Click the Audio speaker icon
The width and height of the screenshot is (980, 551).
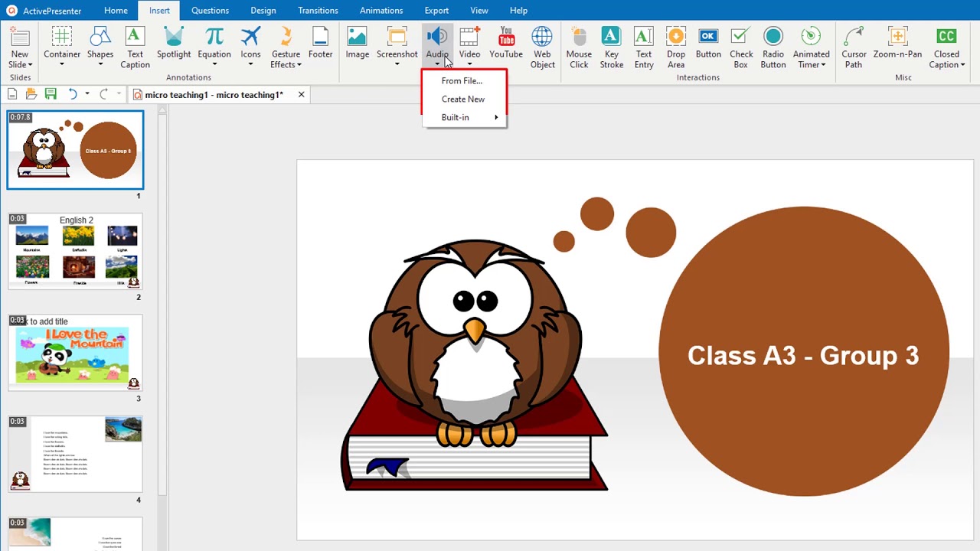click(x=437, y=36)
